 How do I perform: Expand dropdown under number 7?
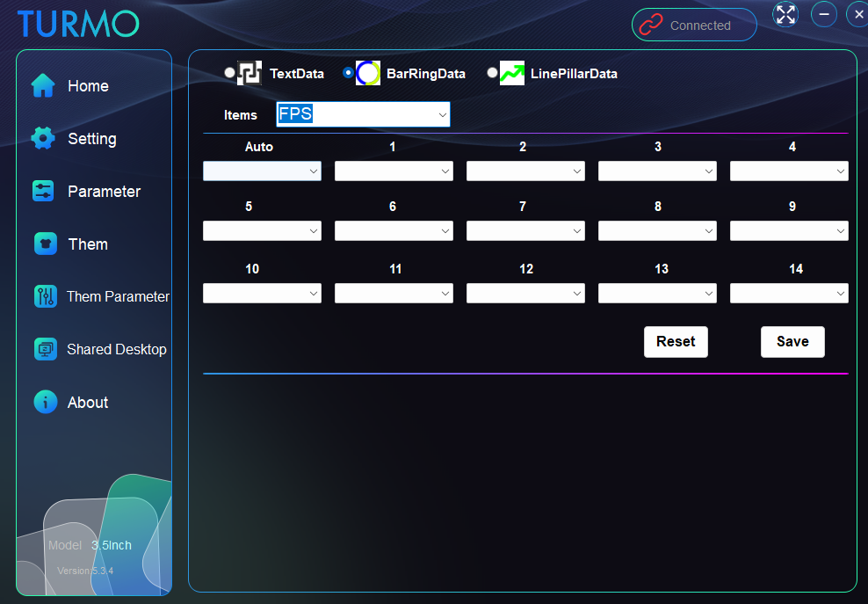[525, 231]
